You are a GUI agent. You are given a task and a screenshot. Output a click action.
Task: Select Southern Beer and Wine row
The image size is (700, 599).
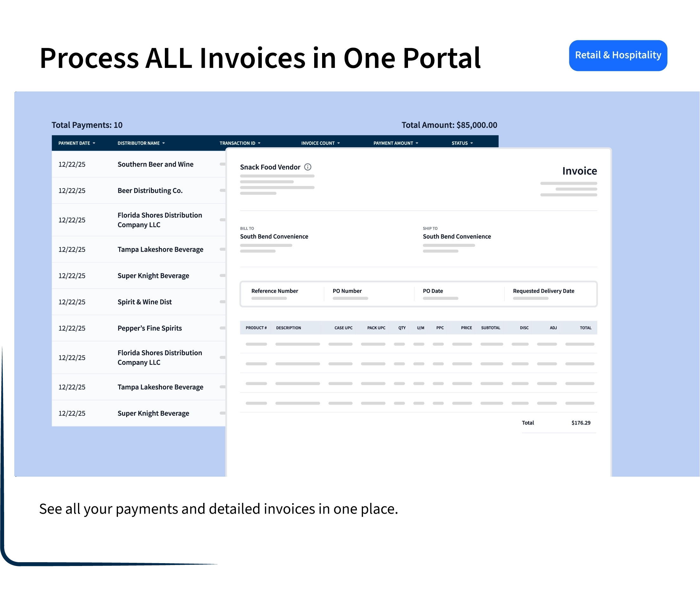point(155,164)
